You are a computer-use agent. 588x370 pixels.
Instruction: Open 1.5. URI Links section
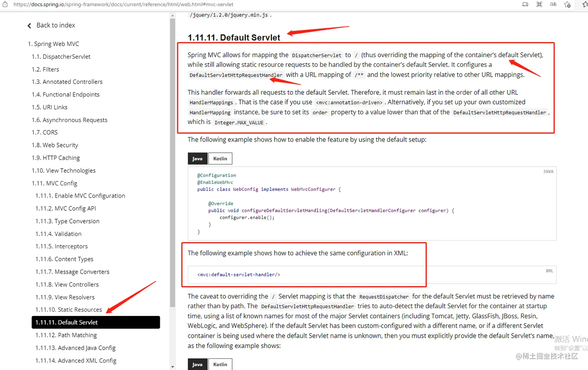click(x=49, y=107)
